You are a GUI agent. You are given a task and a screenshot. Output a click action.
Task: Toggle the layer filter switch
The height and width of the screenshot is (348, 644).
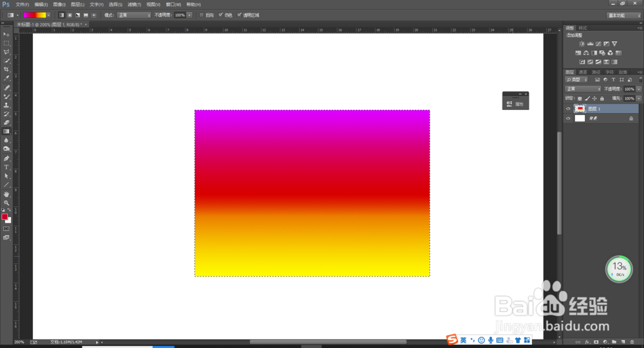pos(640,80)
